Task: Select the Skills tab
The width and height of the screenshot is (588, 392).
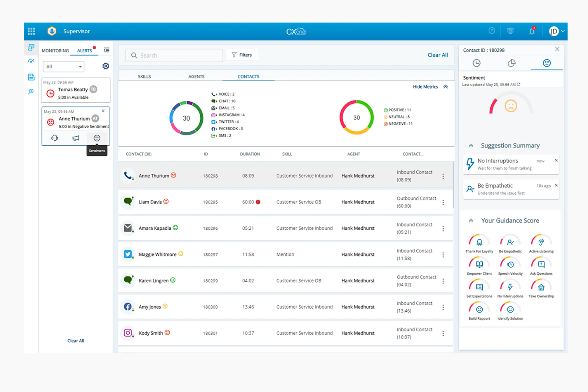Action: coord(144,76)
